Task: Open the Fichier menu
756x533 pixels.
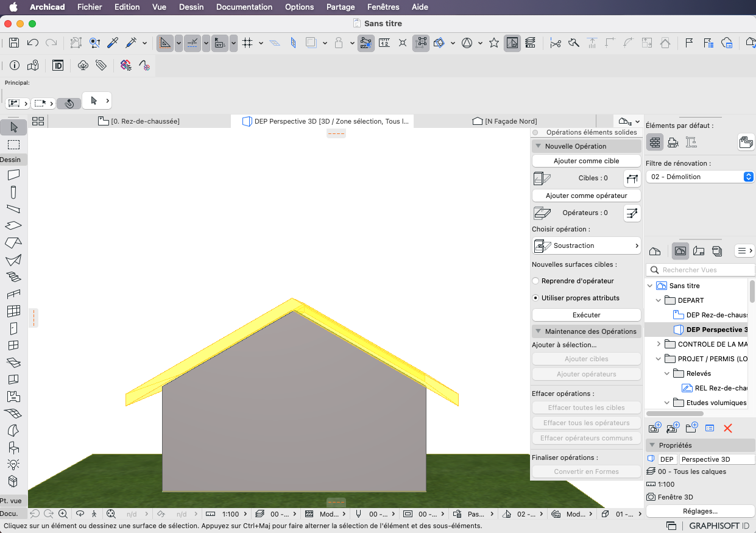Action: (x=90, y=7)
